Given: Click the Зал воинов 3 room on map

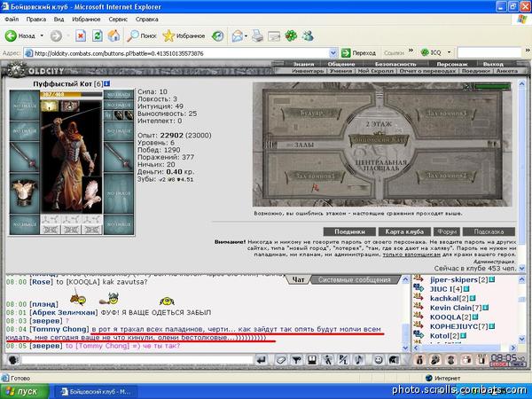Looking at the screenshot, I should pos(446,113).
